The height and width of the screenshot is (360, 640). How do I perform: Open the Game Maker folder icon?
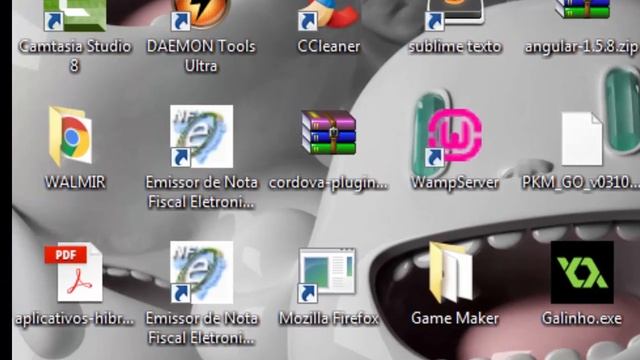(x=451, y=272)
